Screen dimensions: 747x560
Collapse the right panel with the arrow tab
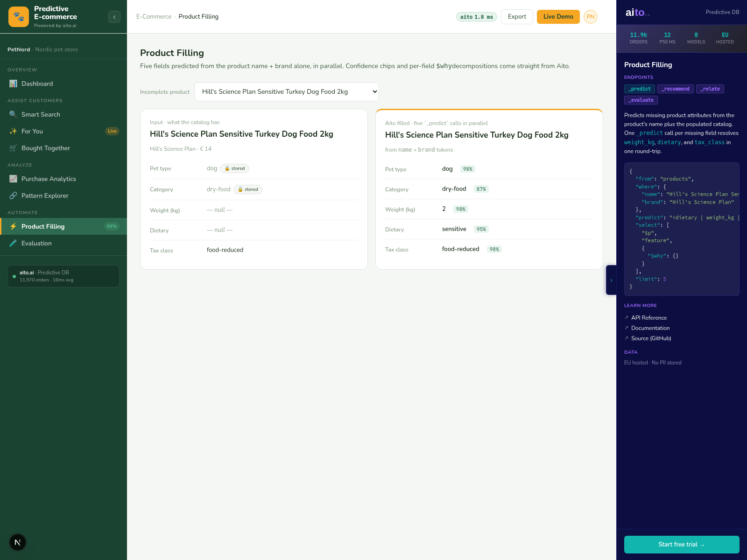tap(611, 280)
